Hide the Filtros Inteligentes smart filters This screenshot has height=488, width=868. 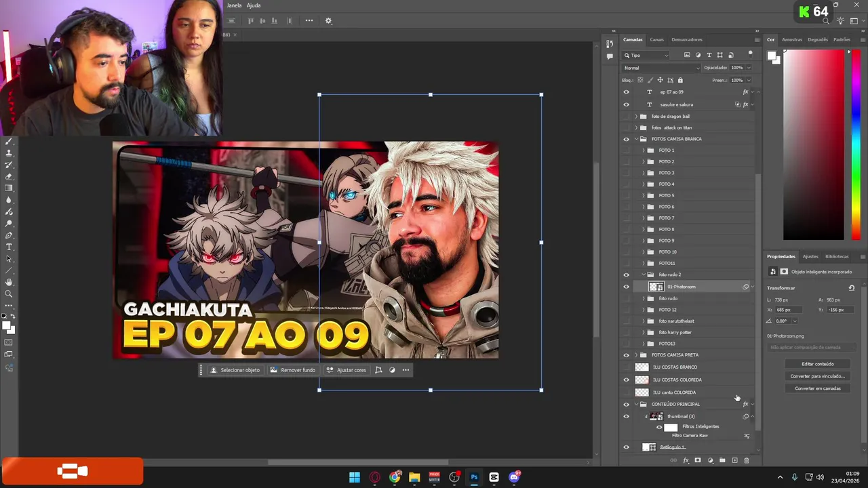click(659, 427)
